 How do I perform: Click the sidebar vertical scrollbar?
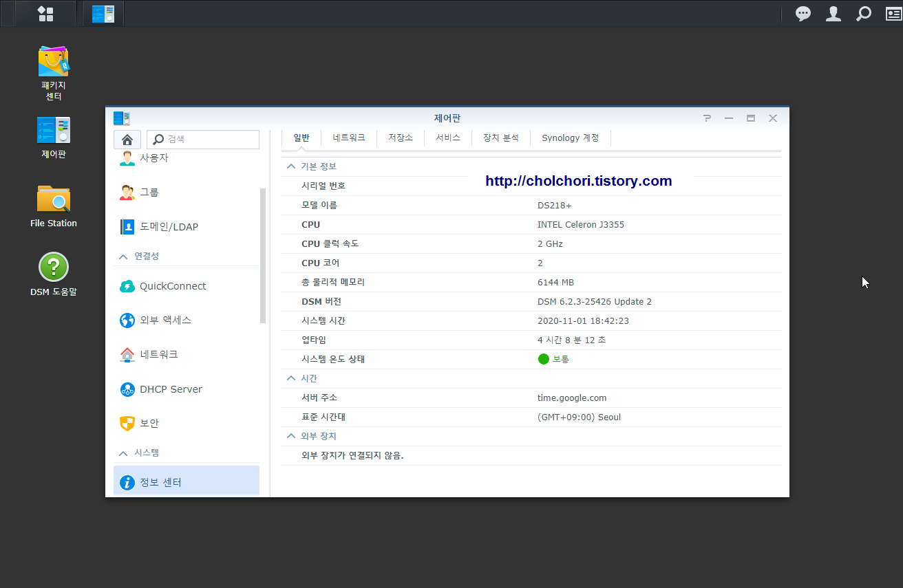click(262, 255)
